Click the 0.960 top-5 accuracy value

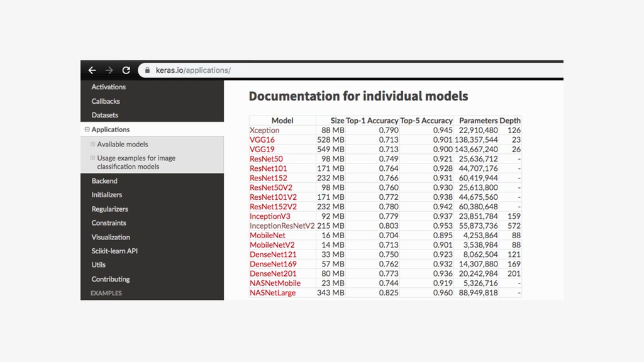pos(443,293)
